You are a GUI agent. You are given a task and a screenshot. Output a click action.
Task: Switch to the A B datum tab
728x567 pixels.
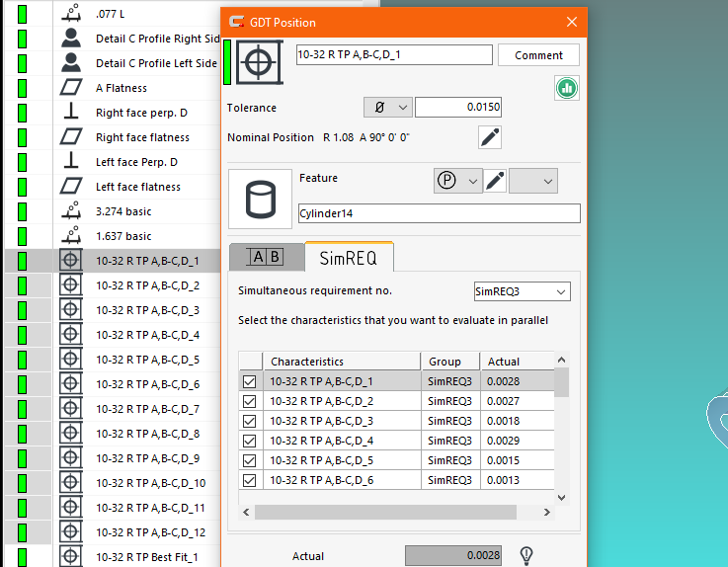(266, 257)
